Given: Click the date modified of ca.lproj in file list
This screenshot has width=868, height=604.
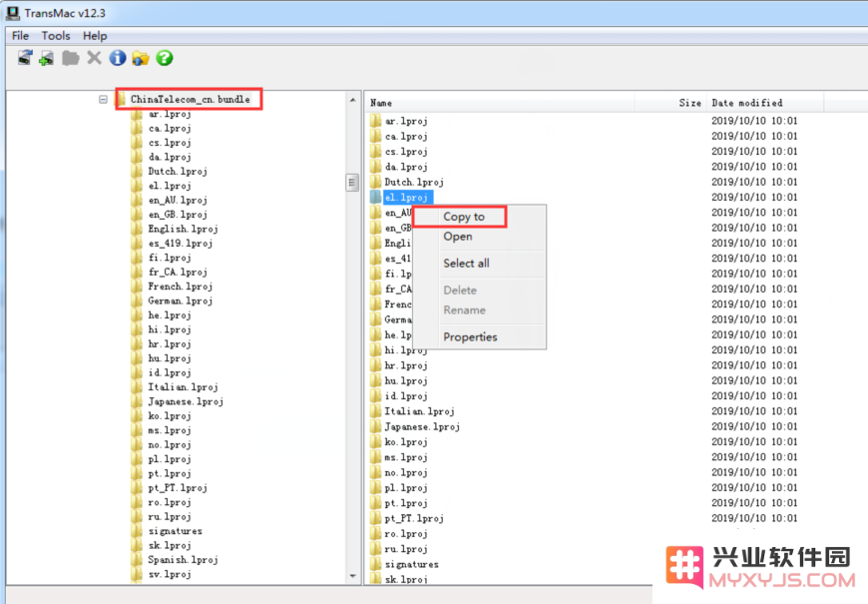Looking at the screenshot, I should pyautogui.click(x=754, y=137).
